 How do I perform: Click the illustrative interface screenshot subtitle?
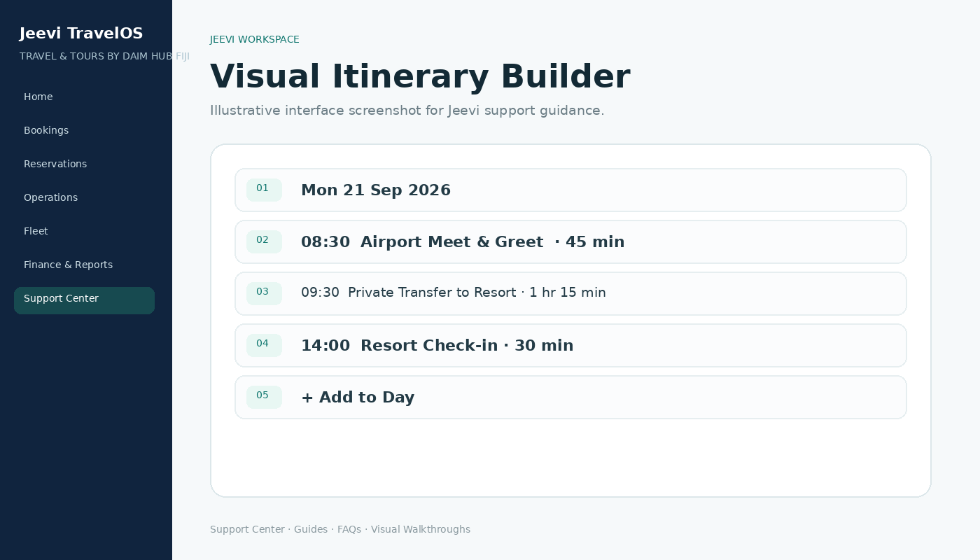[407, 111]
